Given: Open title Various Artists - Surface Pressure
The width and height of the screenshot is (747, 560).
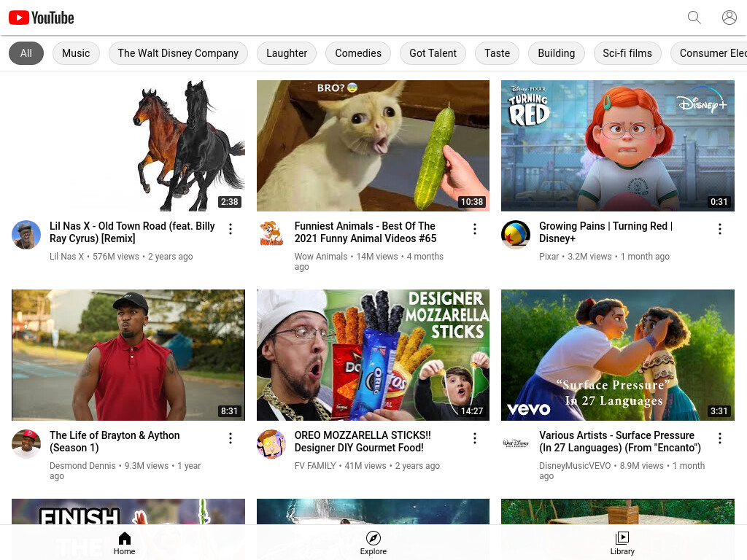Looking at the screenshot, I should pyautogui.click(x=620, y=441).
